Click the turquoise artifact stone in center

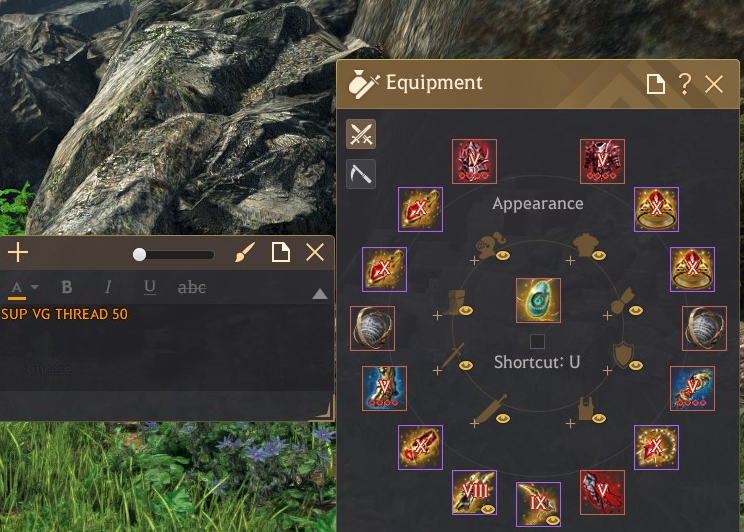pos(538,300)
